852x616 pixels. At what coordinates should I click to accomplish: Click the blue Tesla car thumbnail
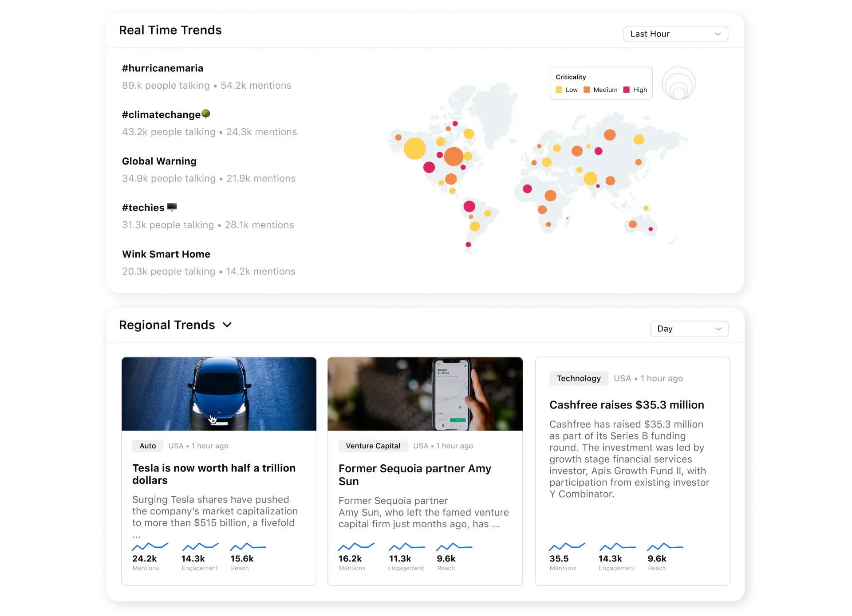click(219, 393)
